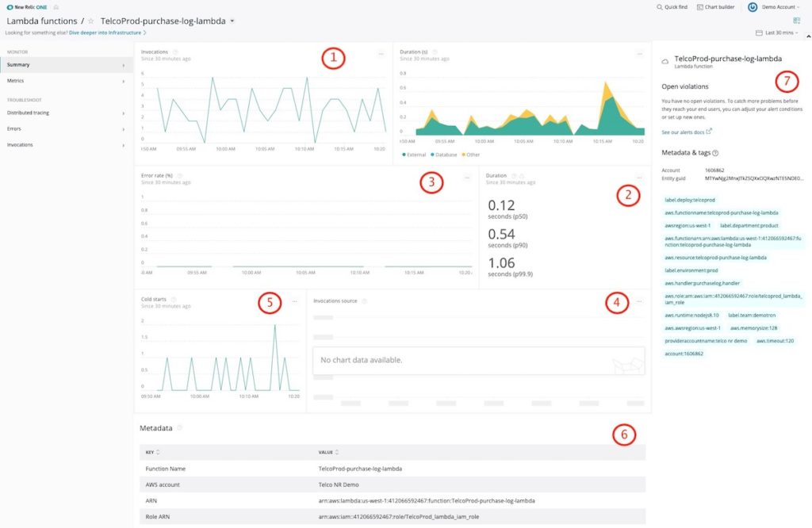Open the Invocations source chart ellipsis menu
The image size is (812, 528).
639,301
